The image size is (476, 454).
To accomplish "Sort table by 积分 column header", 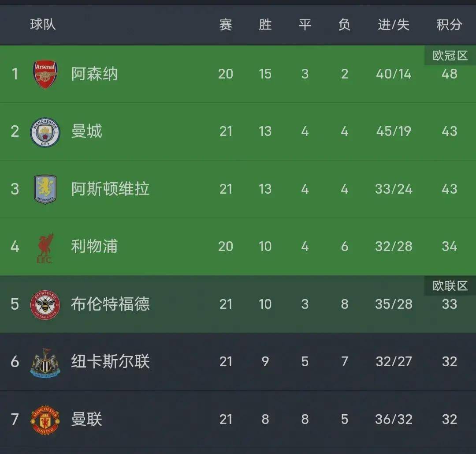I will pos(449,25).
